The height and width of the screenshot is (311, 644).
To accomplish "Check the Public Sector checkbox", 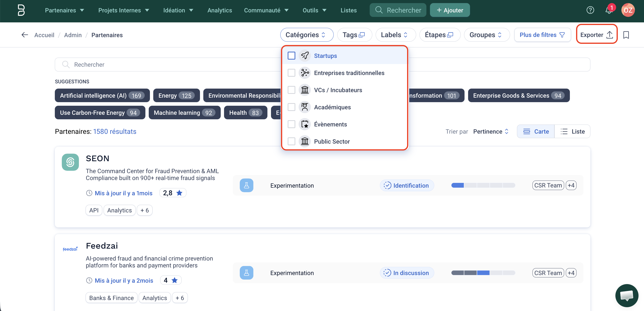I will pyautogui.click(x=291, y=141).
